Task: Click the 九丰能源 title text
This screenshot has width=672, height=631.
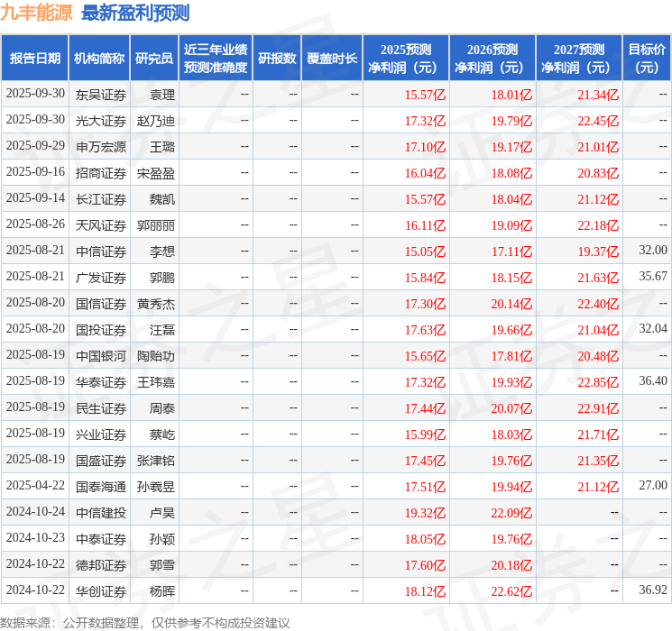Action: pyautogui.click(x=37, y=13)
